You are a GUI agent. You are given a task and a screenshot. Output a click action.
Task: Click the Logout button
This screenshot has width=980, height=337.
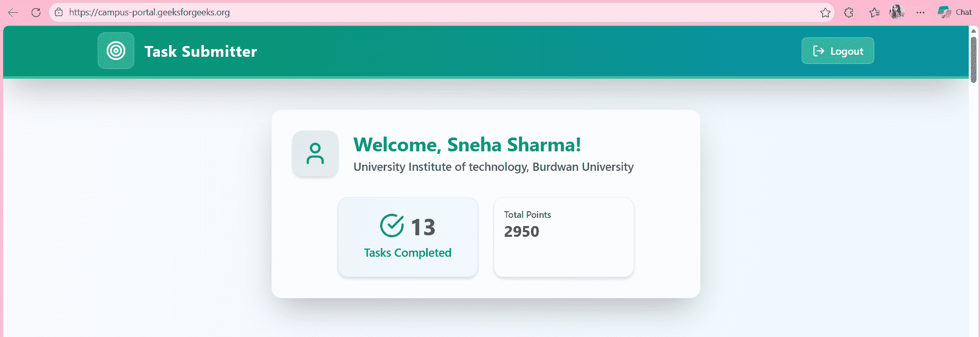(x=837, y=51)
